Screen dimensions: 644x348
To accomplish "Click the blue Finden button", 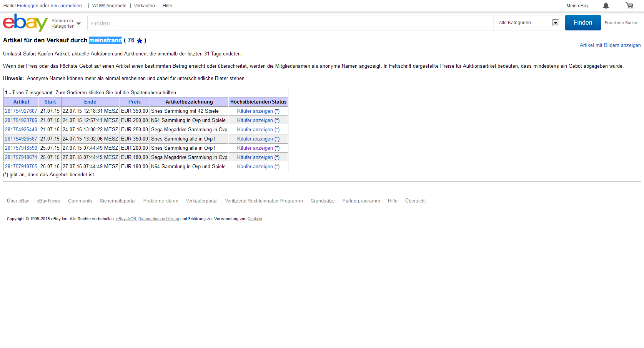I will click(x=583, y=23).
